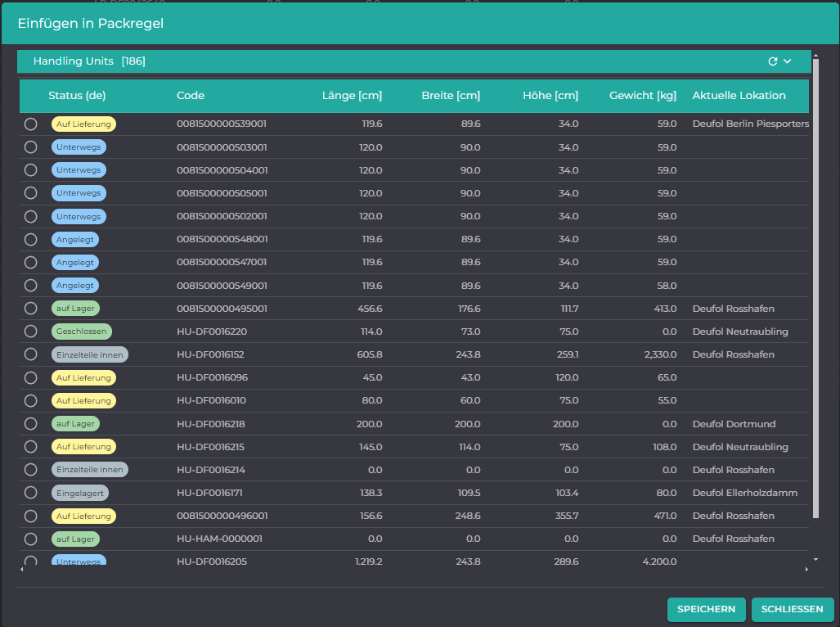Click the Deufol Dortmund location cell
The image size is (840, 627).
coord(734,424)
